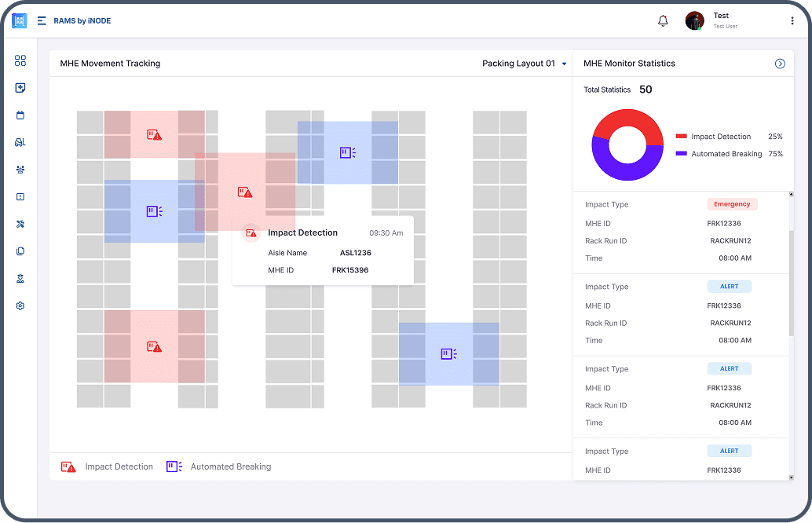Open the RAMS by iNODE hamburger menu
This screenshot has width=812, height=523.
[x=41, y=20]
